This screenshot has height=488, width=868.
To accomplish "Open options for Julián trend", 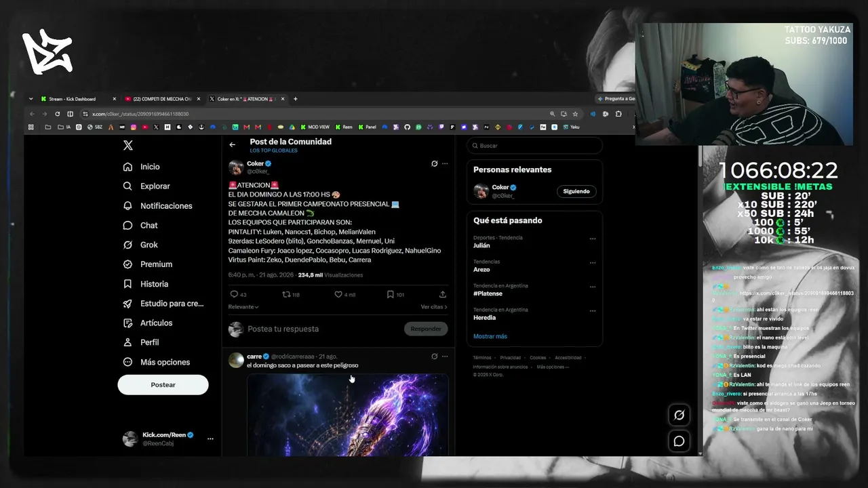I will [593, 239].
